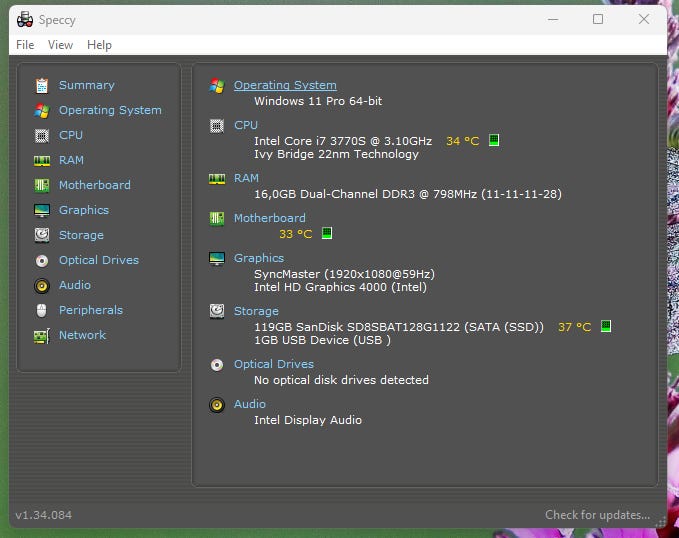The height and width of the screenshot is (538, 679).
Task: Click 'Intel Display Audio' text
Action: pos(307,420)
